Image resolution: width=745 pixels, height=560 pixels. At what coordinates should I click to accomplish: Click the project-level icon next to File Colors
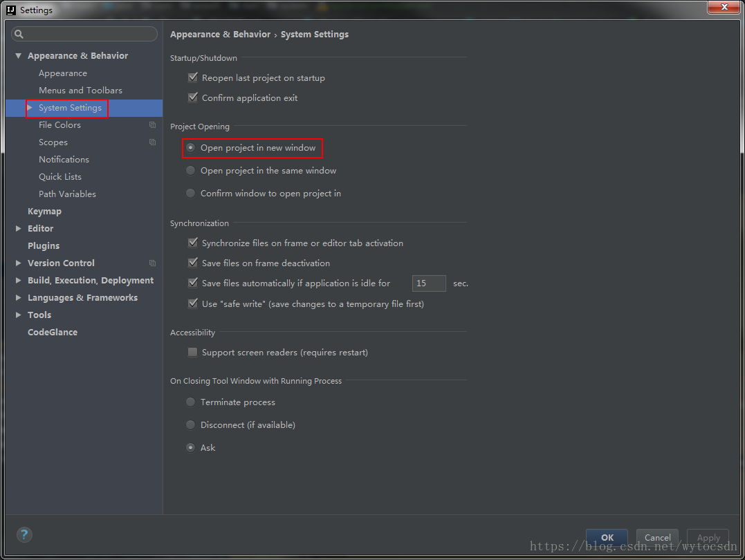(152, 125)
